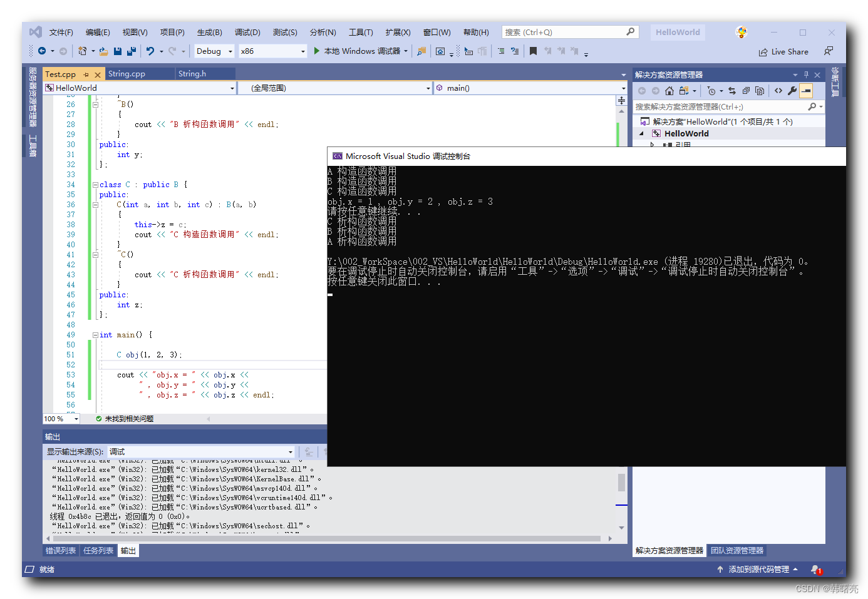Click Switch Views icon in Solution Explorer
Image resolution: width=868 pixels, height=599 pixels.
[684, 91]
